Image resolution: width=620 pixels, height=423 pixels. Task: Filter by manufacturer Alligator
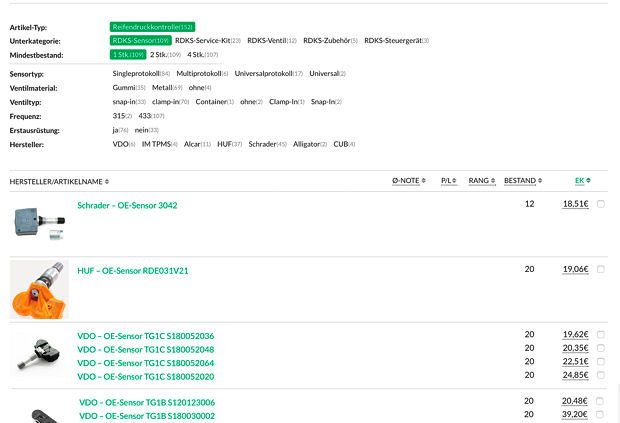click(310, 144)
